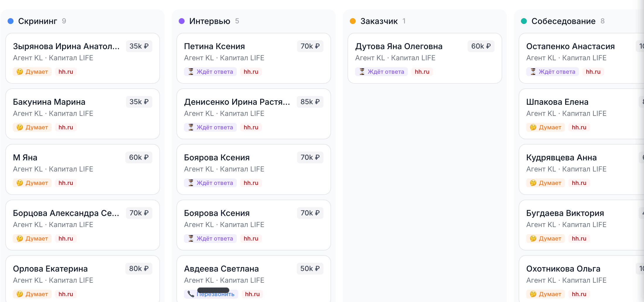Screen dimensions: 644x302
Task: Open Шпакова Елена candidate card
Action: (581, 114)
